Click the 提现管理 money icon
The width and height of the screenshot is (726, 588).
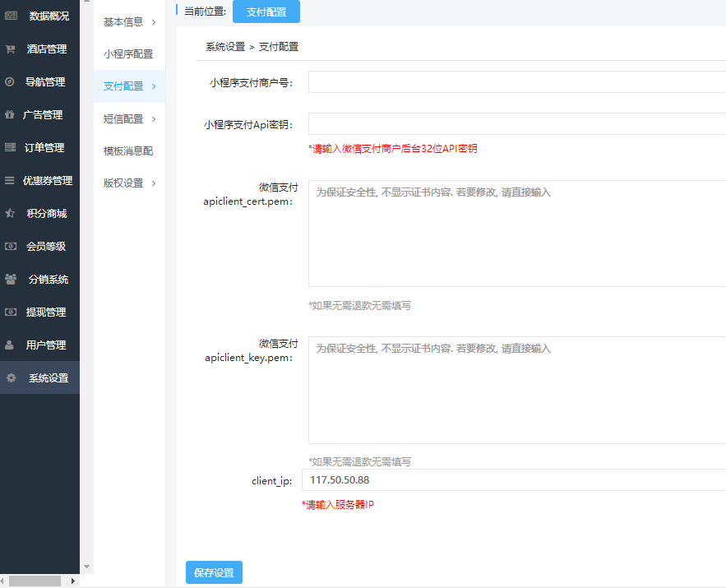[x=11, y=312]
